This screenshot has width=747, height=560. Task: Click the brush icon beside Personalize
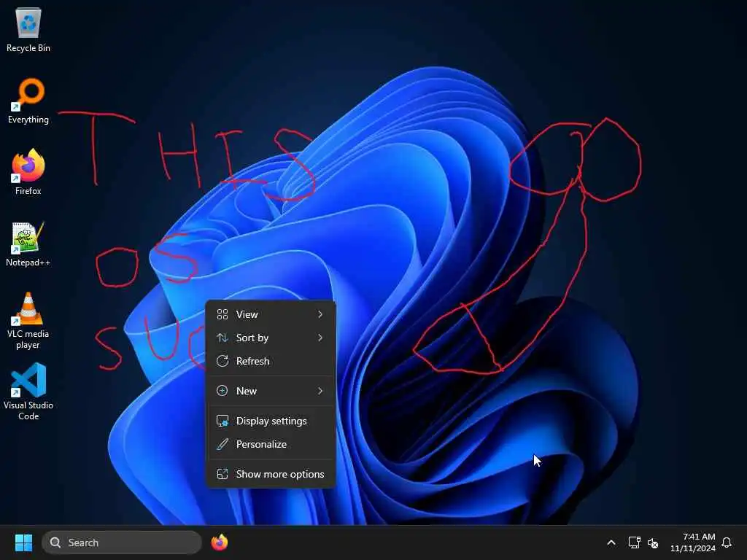point(222,444)
